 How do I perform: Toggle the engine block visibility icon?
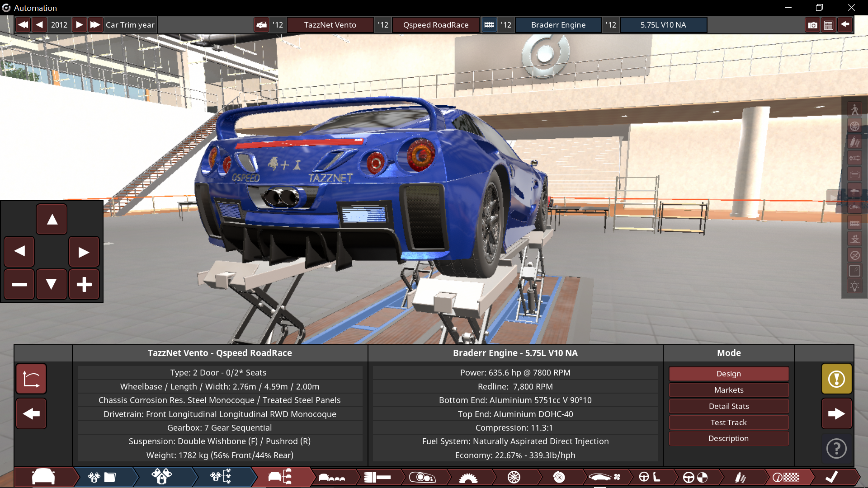(x=854, y=223)
